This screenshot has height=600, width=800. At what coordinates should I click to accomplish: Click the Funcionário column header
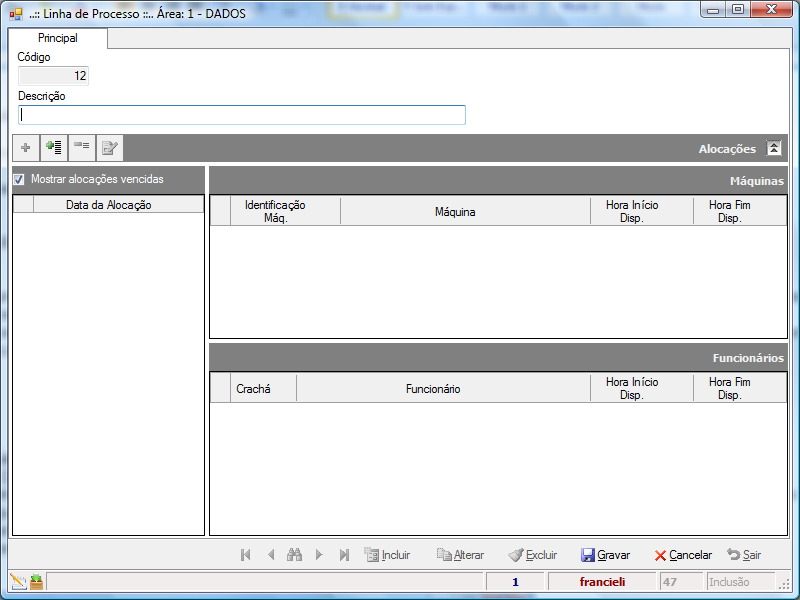(x=443, y=388)
